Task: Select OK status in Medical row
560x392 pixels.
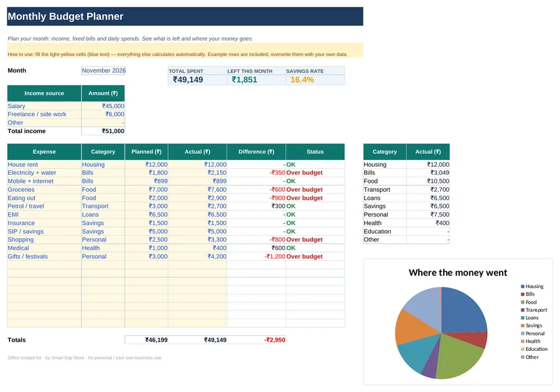Action: pyautogui.click(x=315, y=248)
